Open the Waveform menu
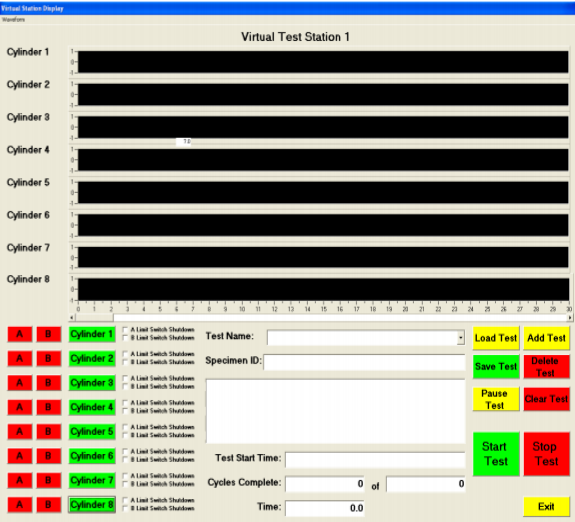Viewport: 575px width, 522px height. 13,19
